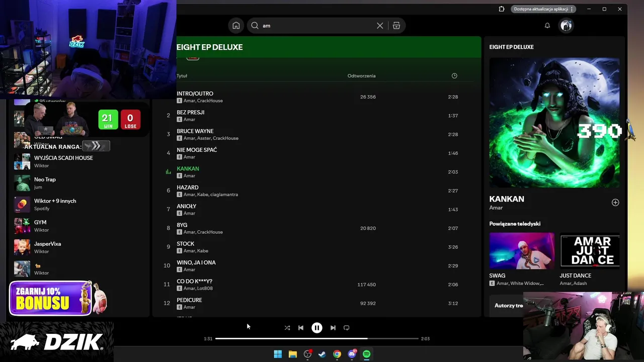Open artist Lot808 in CO DO K***Y? row
The width and height of the screenshot is (644, 362).
[205, 289]
